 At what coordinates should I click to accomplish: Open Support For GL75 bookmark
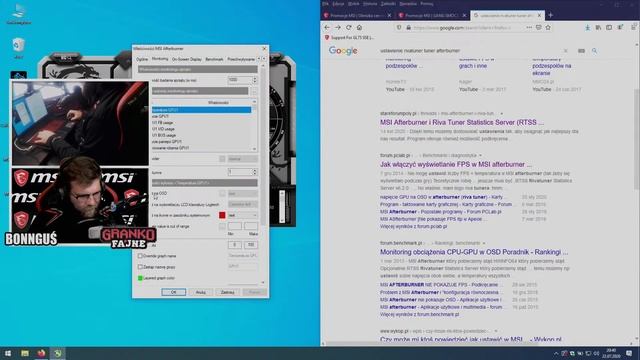point(349,38)
